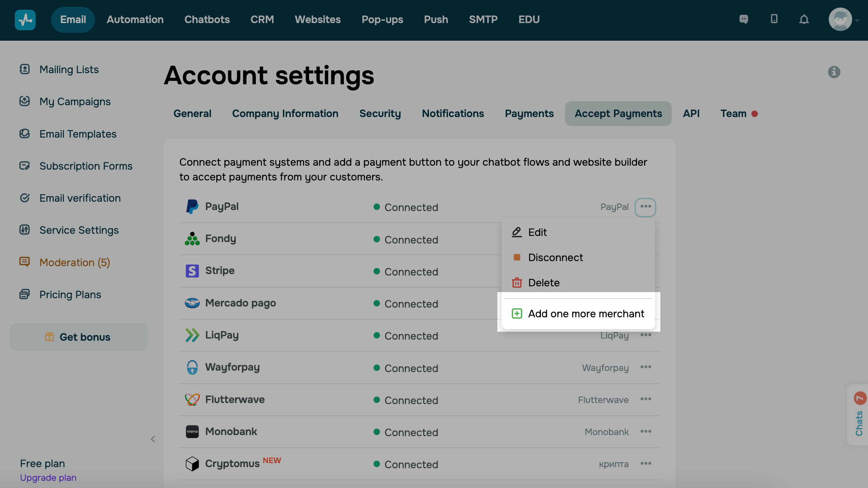Open the Team settings tab

(x=733, y=114)
